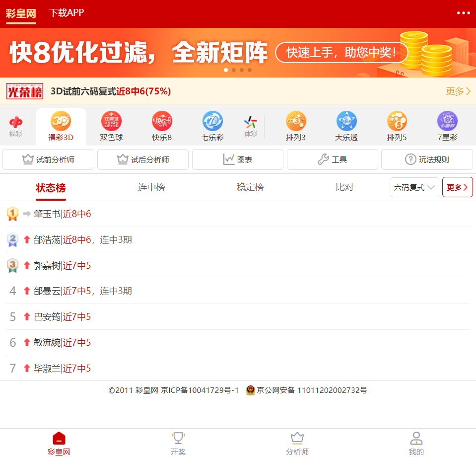Open analyst 肇玉书 近8中6 row
The width and height of the screenshot is (476, 457).
pyautogui.click(x=238, y=214)
